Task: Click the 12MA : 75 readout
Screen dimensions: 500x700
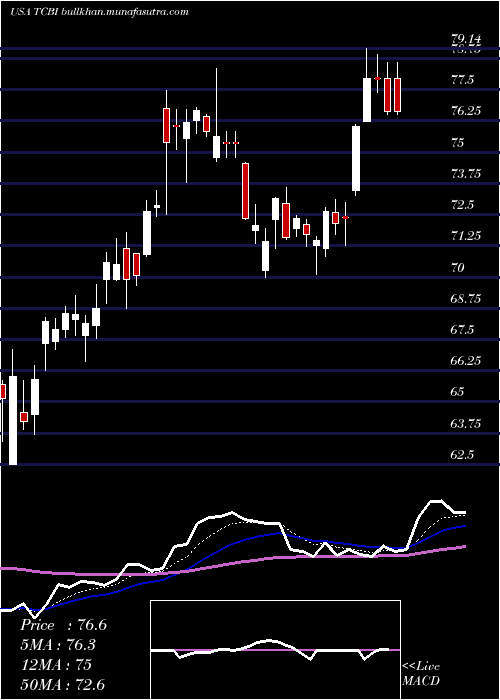Action: click(56, 665)
